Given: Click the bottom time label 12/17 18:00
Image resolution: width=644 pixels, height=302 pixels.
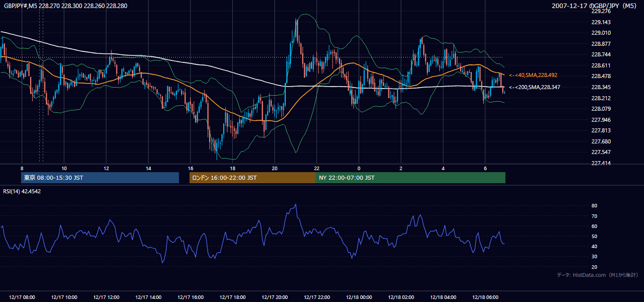Looking at the screenshot, I should point(232,297).
